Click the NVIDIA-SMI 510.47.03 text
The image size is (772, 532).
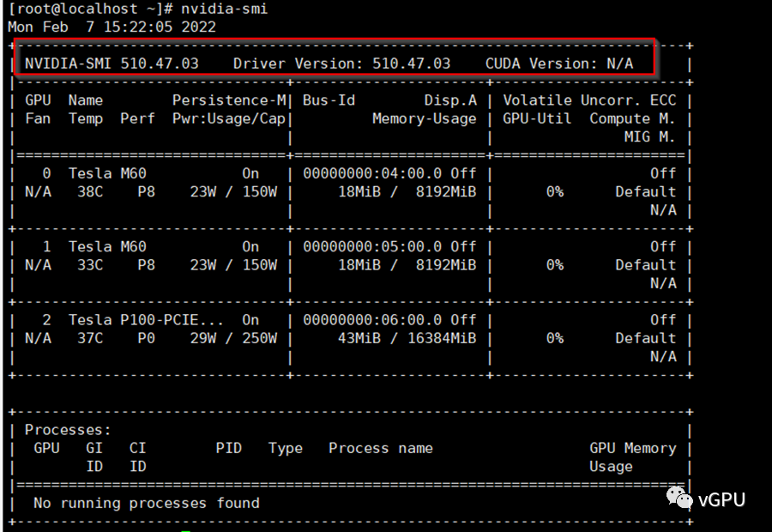point(112,63)
